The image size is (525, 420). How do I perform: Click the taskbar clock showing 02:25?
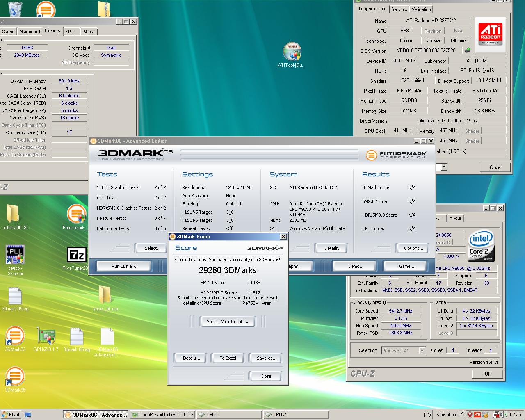pyautogui.click(x=515, y=415)
